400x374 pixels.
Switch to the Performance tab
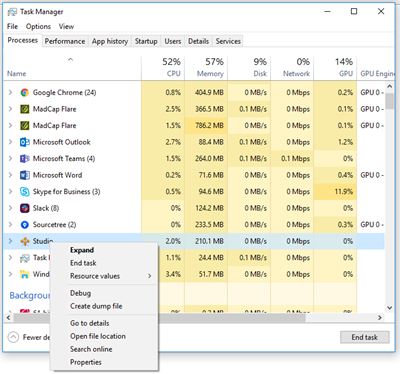pyautogui.click(x=65, y=41)
